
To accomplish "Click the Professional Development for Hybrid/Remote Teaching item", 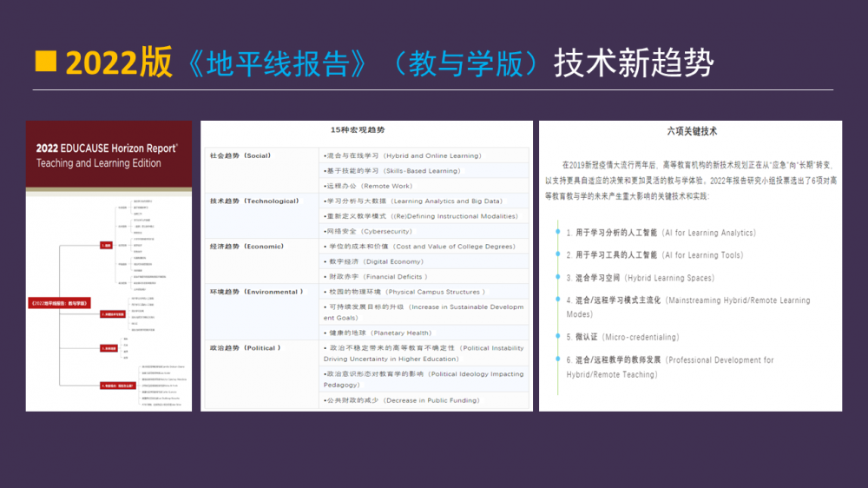I will pyautogui.click(x=669, y=367).
